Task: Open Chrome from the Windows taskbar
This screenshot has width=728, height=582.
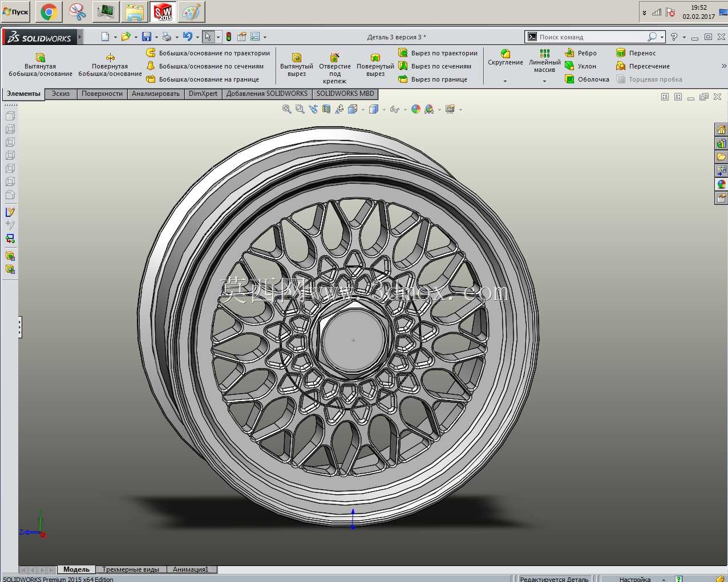Action: pyautogui.click(x=49, y=11)
